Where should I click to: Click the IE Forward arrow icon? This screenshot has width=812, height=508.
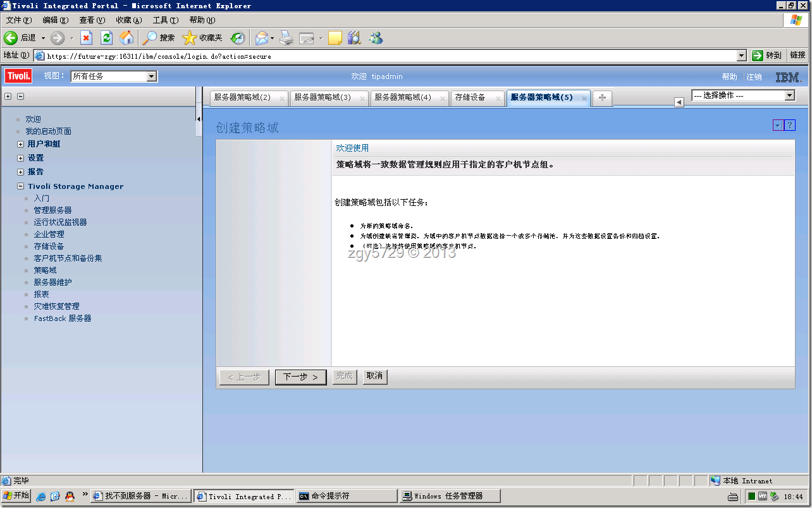(58, 38)
